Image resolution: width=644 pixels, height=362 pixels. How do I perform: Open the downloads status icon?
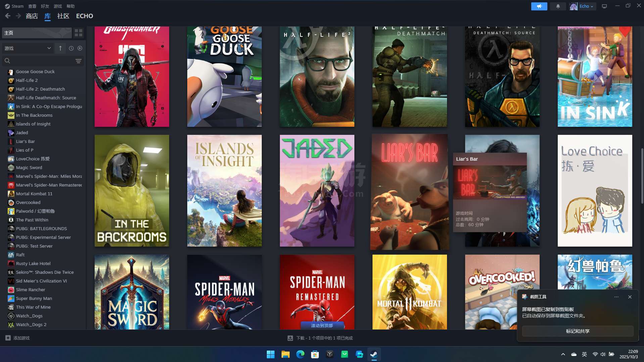click(x=290, y=338)
